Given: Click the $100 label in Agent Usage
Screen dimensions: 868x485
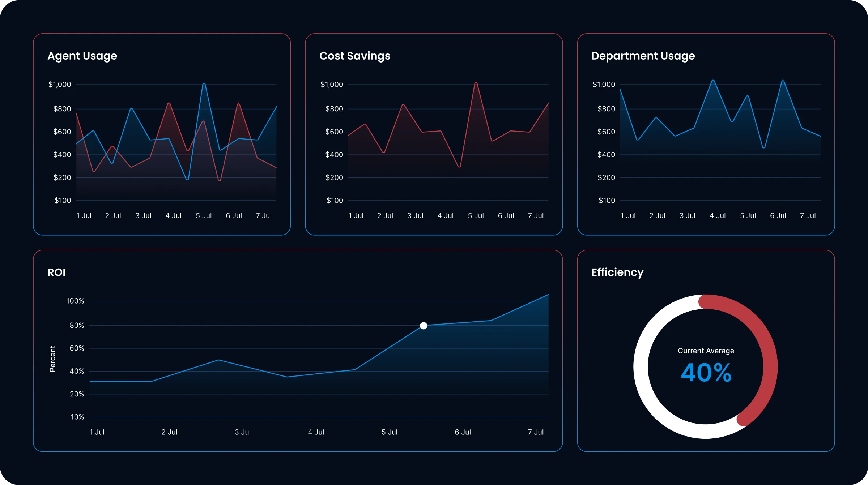Looking at the screenshot, I should pyautogui.click(x=63, y=201).
